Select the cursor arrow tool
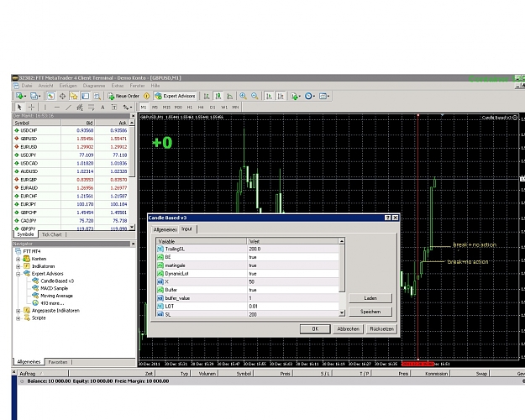This screenshot has height=420, width=525. [x=19, y=108]
